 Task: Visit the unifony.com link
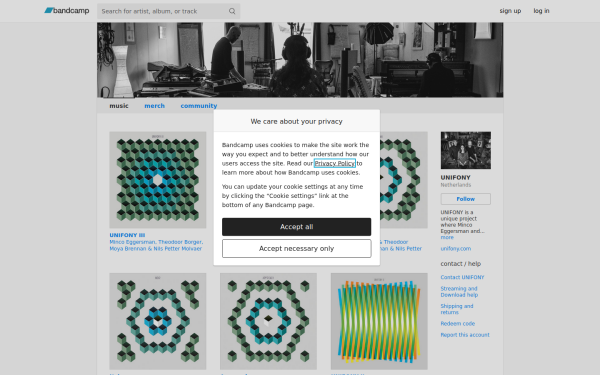click(x=456, y=249)
